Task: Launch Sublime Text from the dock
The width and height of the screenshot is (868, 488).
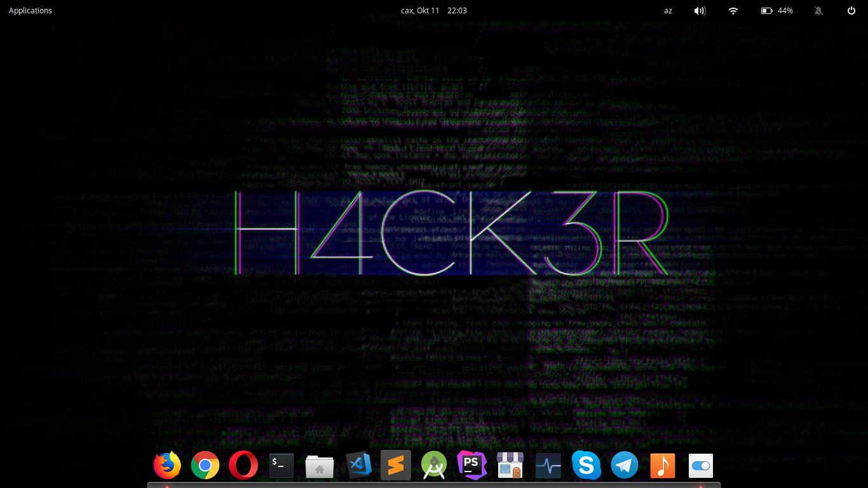Action: pyautogui.click(x=396, y=466)
